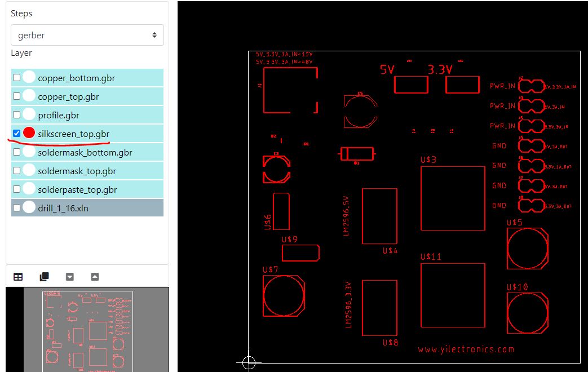
Task: Click the drill_1_16.xln layer label
Action: tap(63, 208)
